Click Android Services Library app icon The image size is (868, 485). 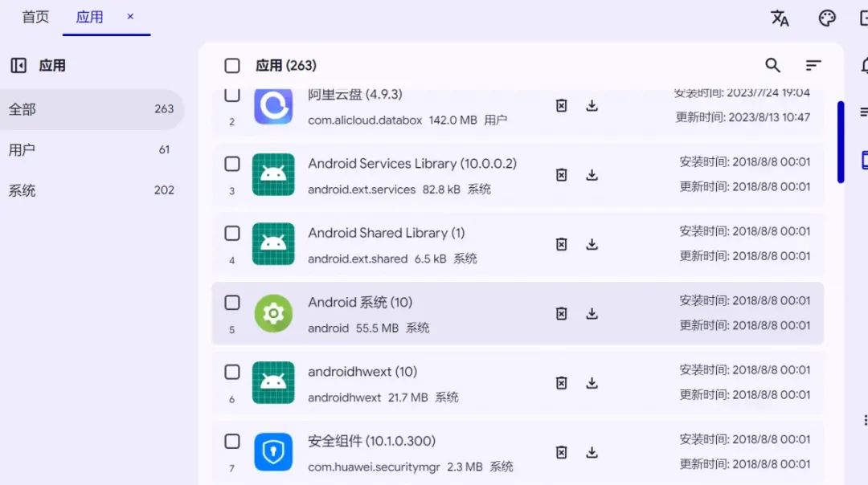(x=273, y=175)
